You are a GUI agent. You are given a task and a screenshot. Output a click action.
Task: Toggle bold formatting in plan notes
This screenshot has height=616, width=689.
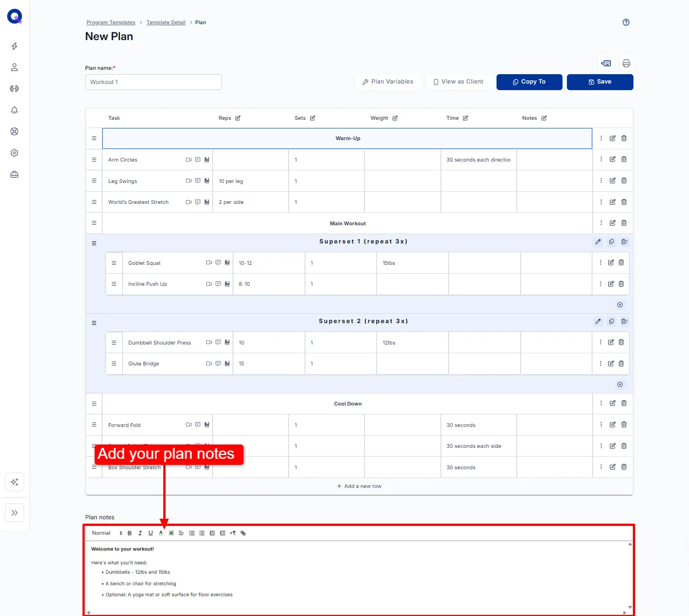tap(130, 533)
